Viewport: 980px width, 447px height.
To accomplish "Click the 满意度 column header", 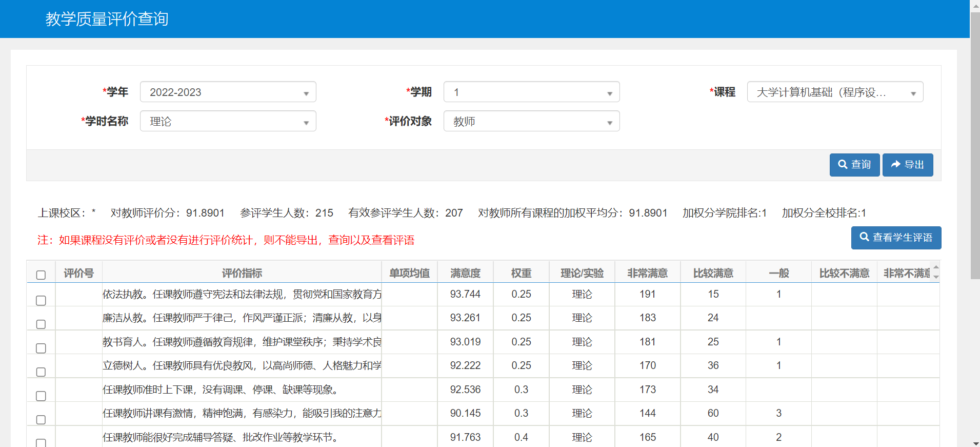I will 465,273.
